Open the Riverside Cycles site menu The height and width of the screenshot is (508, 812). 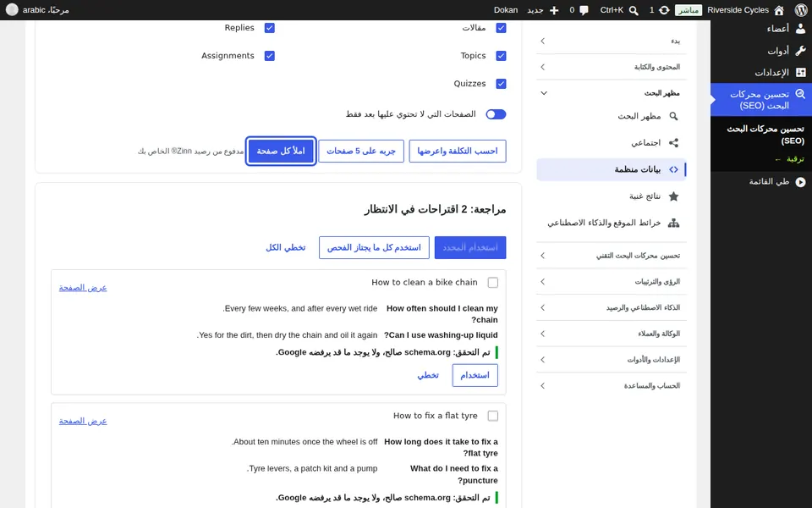[x=746, y=10]
